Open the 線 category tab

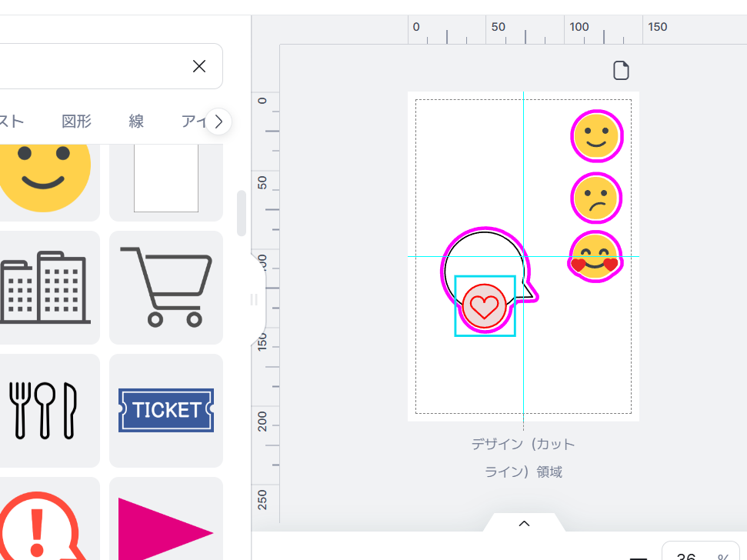click(136, 121)
